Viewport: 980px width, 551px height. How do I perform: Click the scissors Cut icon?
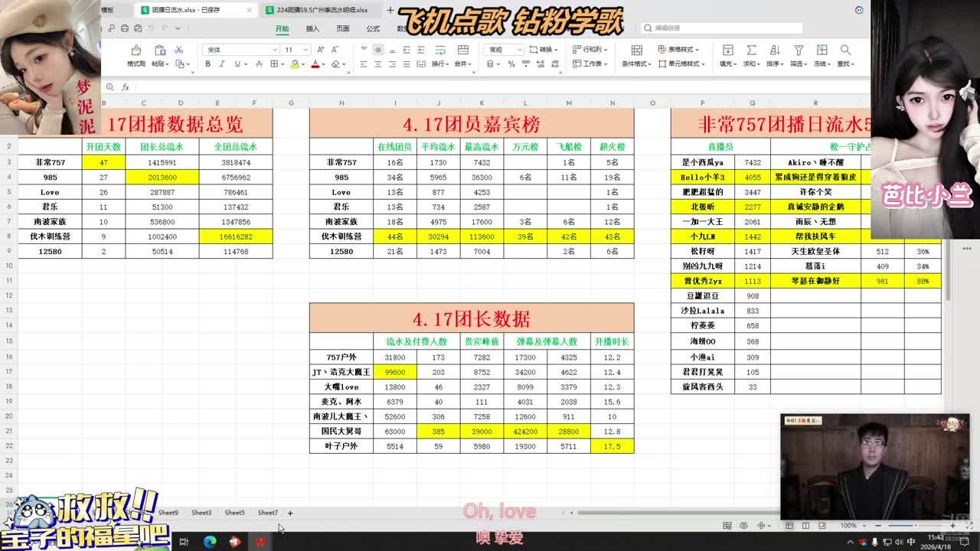(178, 50)
